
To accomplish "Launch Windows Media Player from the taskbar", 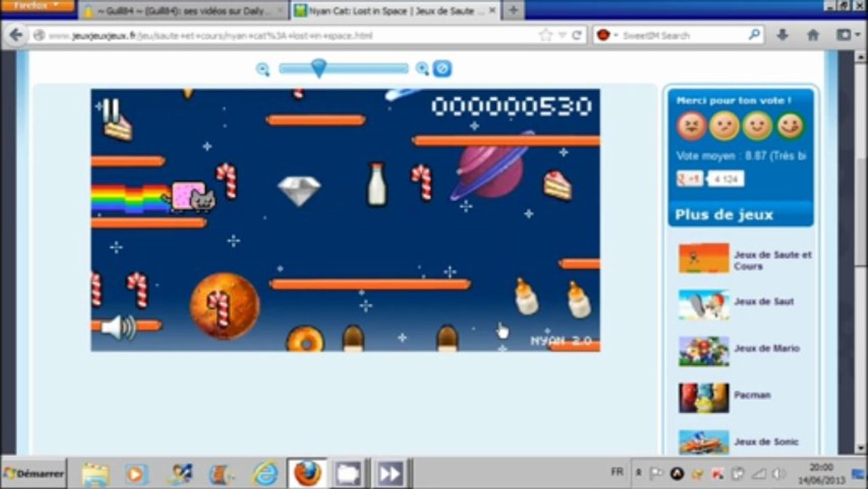I will tap(136, 473).
